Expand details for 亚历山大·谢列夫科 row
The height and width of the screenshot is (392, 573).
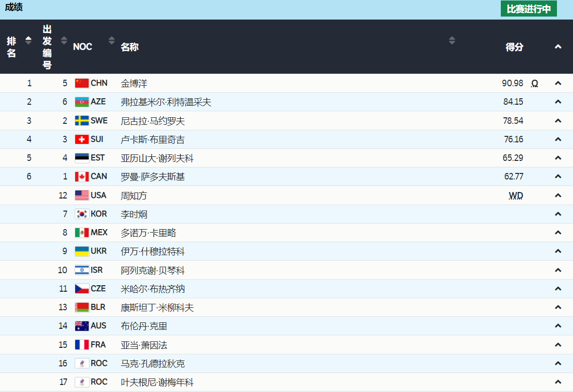557,158
